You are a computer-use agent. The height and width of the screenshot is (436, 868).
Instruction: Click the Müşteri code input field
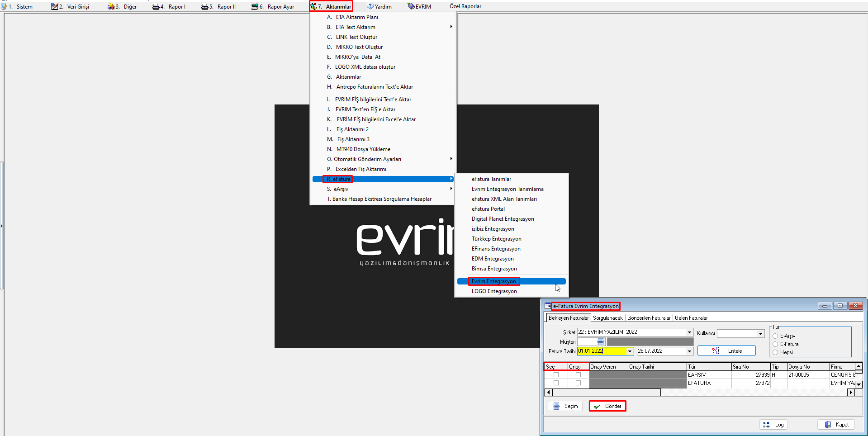click(x=587, y=342)
